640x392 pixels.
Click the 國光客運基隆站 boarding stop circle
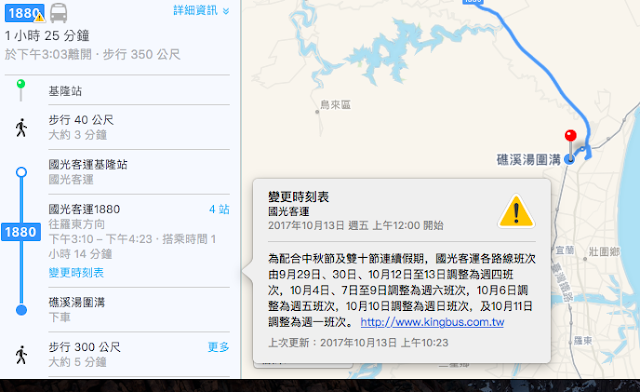(21, 172)
